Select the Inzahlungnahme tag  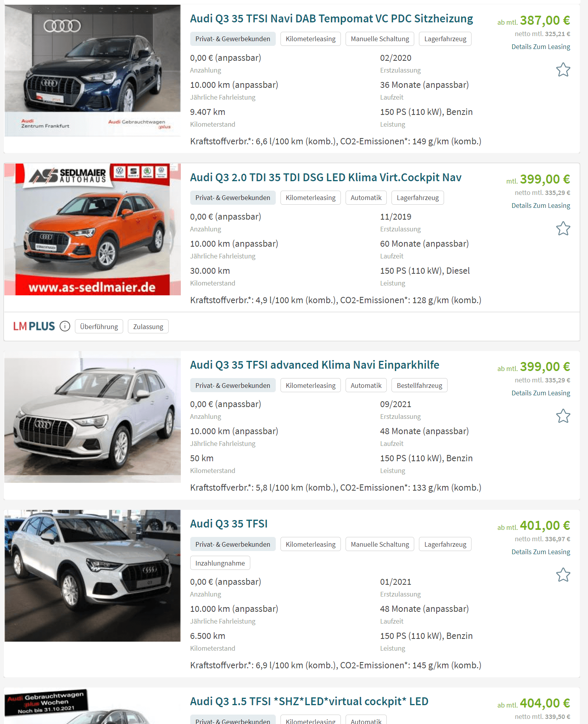click(220, 563)
